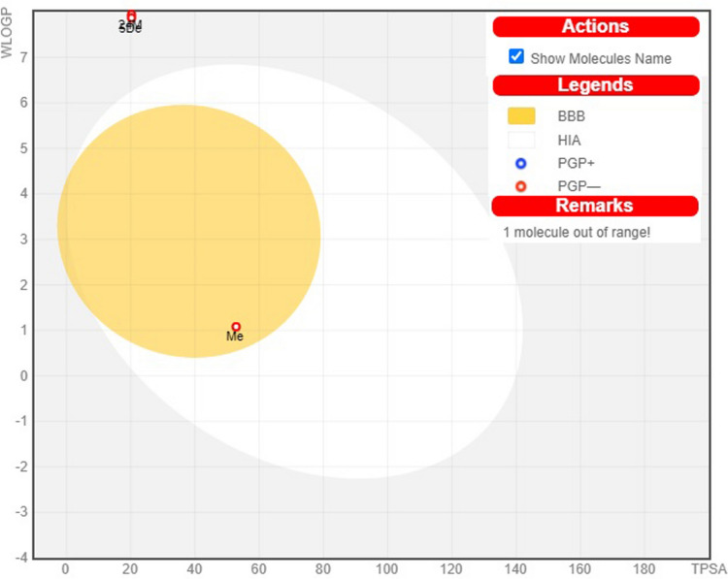
Task: Click the overlapping molecule labels at the plot top
Action: pos(130,27)
